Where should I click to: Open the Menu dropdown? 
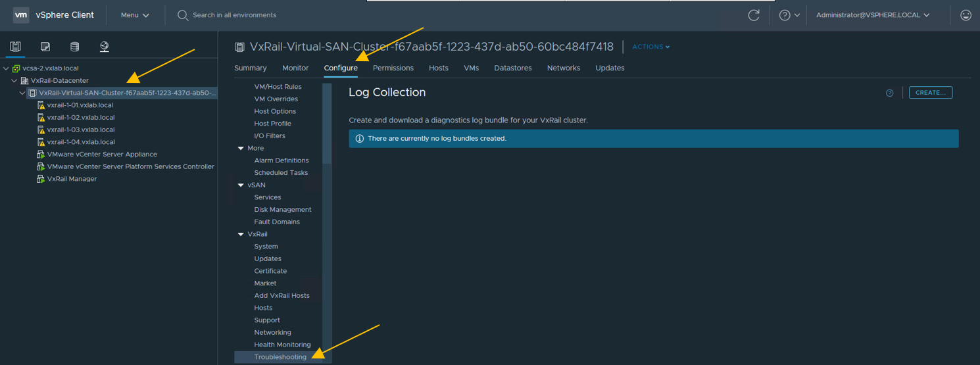coord(135,15)
